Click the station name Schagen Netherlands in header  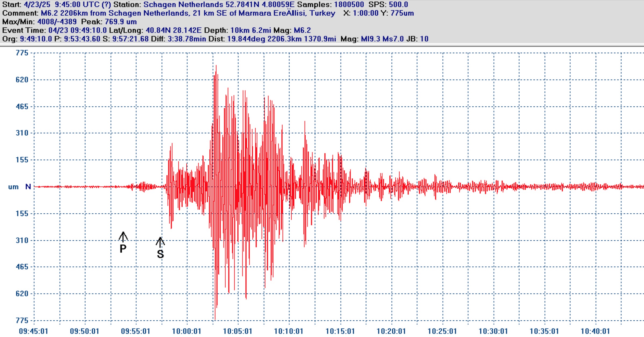pyautogui.click(x=183, y=5)
